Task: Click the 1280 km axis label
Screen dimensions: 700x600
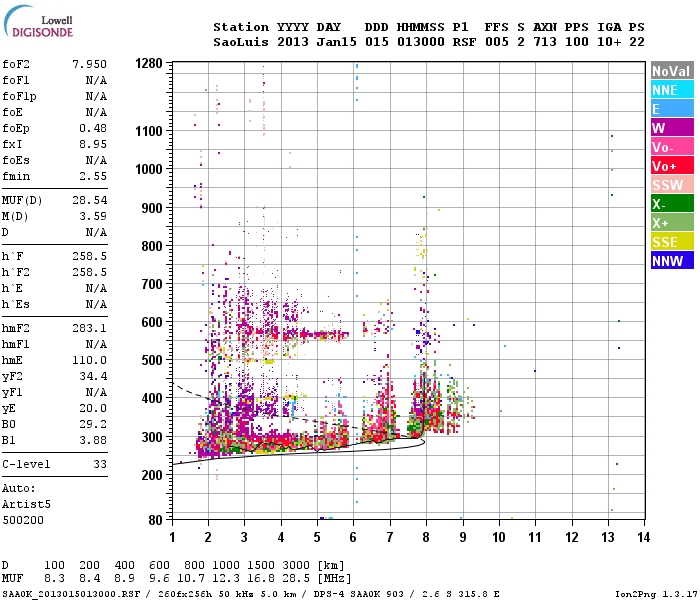Action: (x=149, y=63)
